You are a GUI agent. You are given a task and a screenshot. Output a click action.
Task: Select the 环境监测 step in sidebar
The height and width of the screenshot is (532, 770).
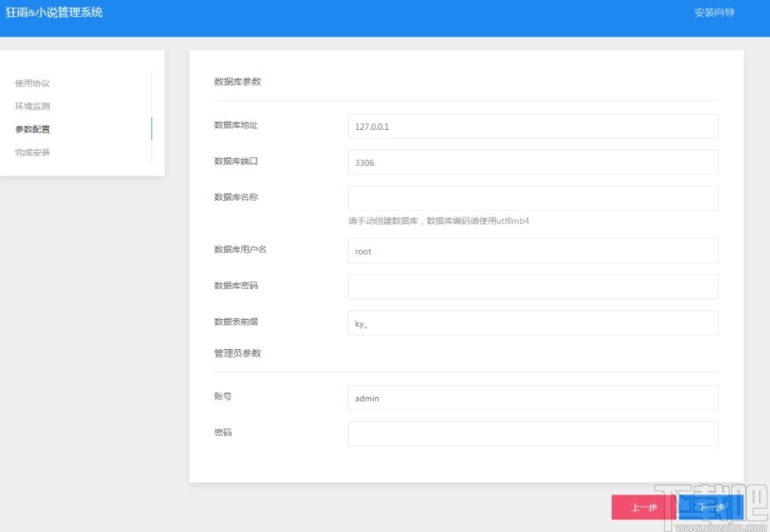pyautogui.click(x=32, y=106)
